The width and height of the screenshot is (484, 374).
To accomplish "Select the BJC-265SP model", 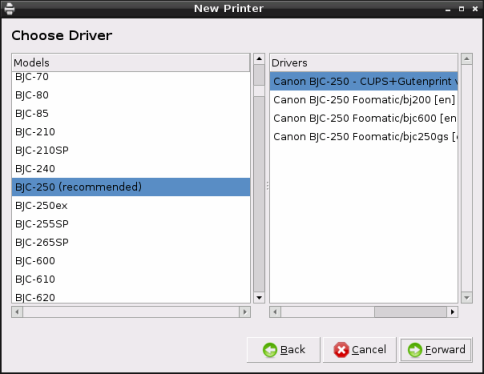I will tap(131, 242).
